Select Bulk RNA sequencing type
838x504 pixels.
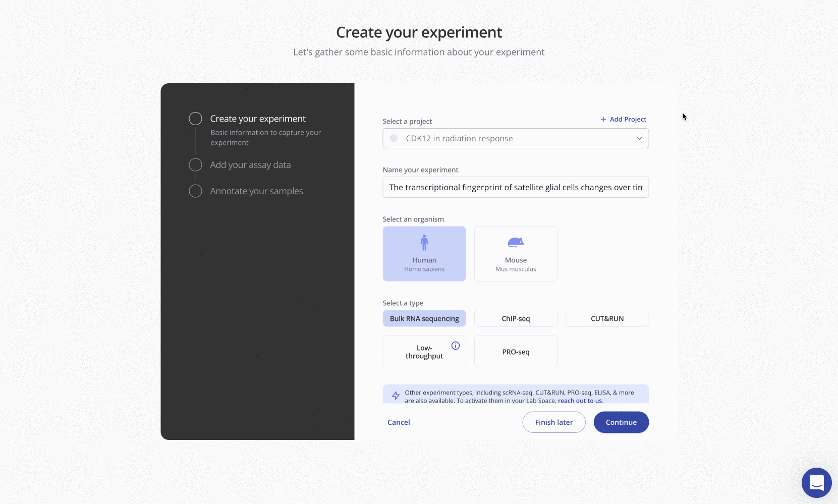(x=424, y=318)
